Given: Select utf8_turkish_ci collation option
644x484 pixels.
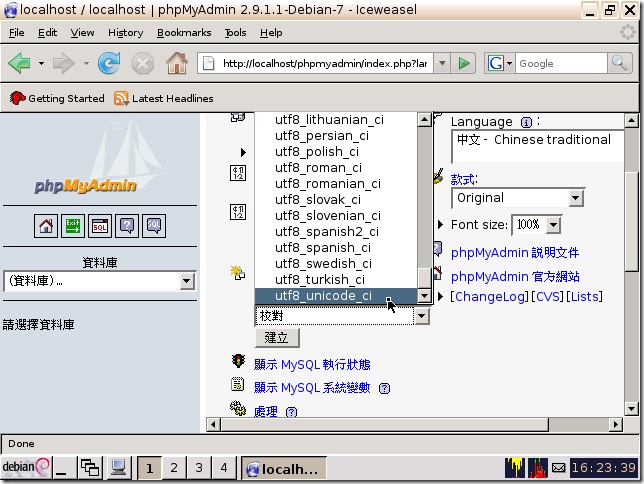Looking at the screenshot, I should click(336, 280).
